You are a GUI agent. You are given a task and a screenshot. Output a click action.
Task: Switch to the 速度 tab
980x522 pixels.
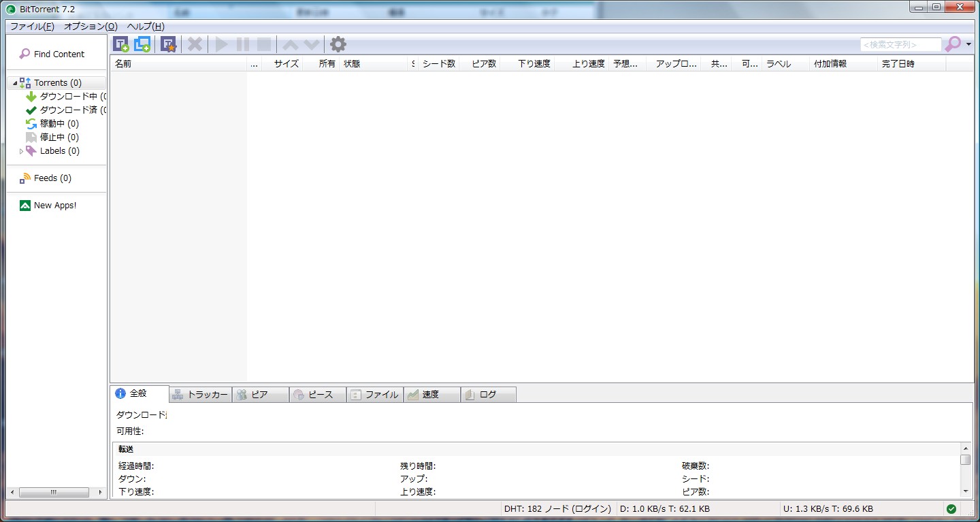click(x=432, y=395)
